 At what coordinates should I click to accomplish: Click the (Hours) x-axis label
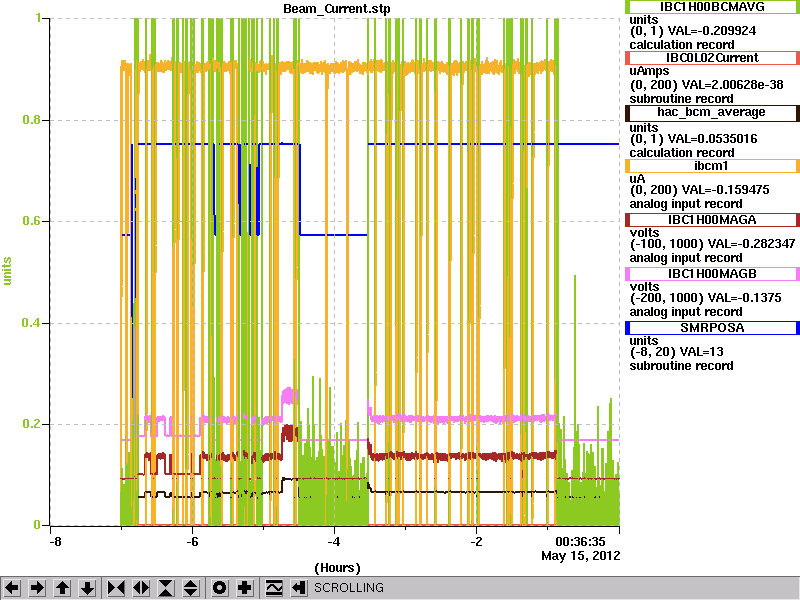point(337,568)
